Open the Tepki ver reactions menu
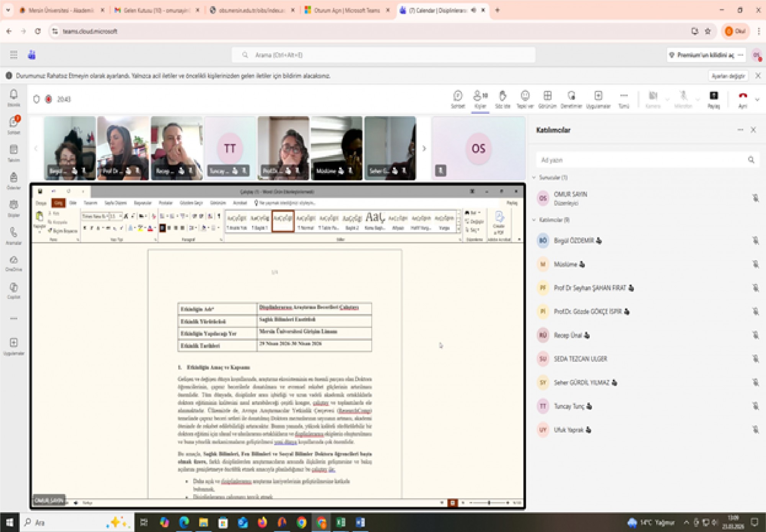Image resolution: width=766 pixels, height=532 pixels. point(525,99)
